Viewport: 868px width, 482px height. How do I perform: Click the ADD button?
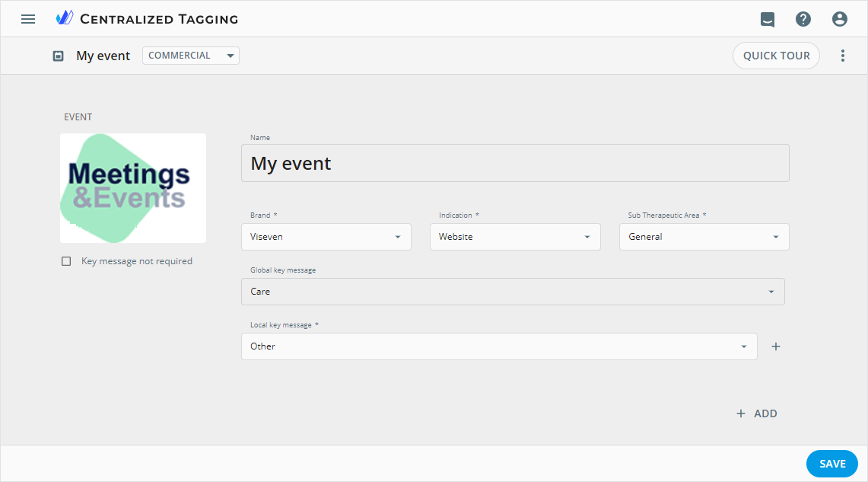coord(757,413)
